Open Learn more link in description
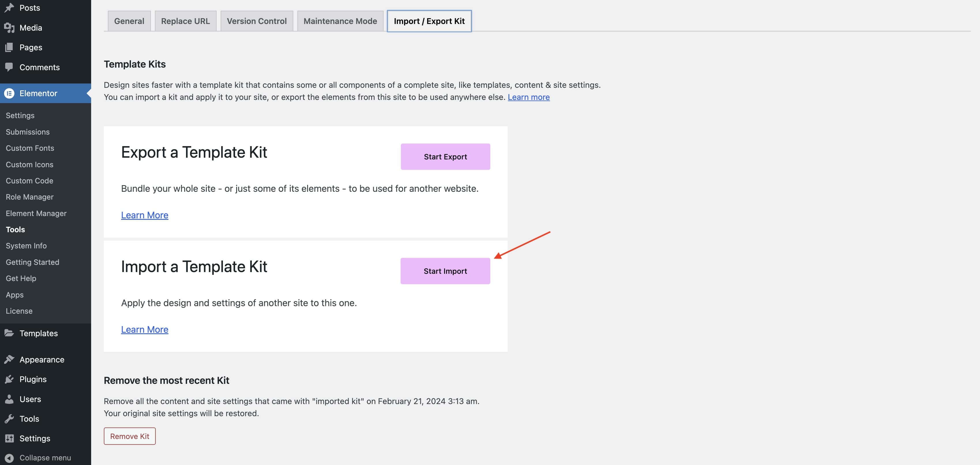This screenshot has height=465, width=980. [528, 97]
